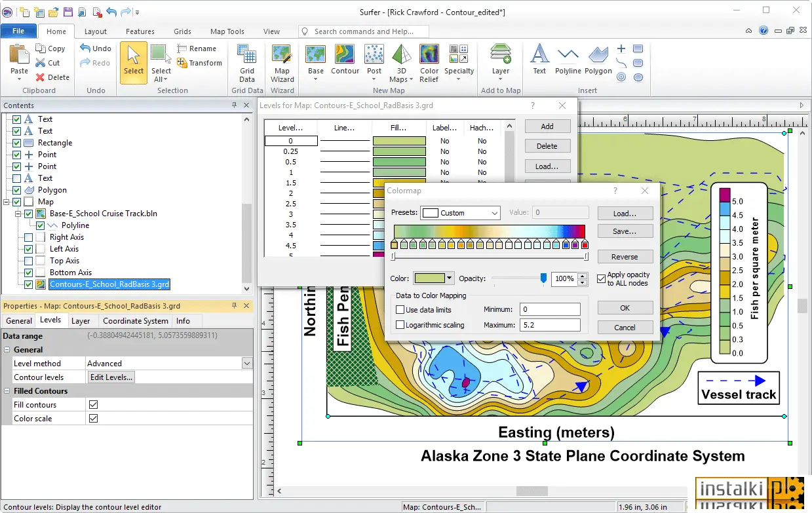Toggle Logarithmic scaling checkbox

coord(400,325)
